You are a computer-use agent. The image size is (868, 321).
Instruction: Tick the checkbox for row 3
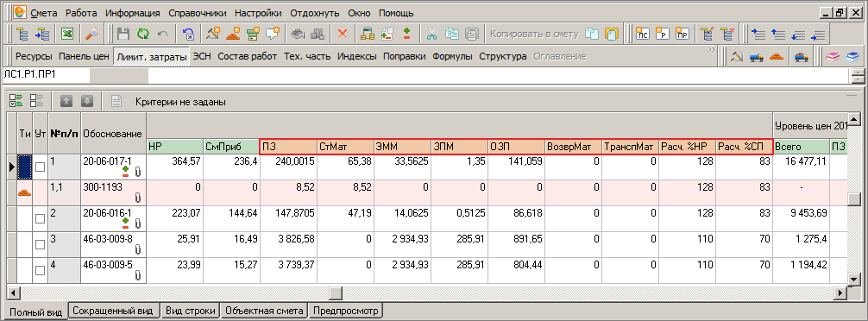point(40,244)
